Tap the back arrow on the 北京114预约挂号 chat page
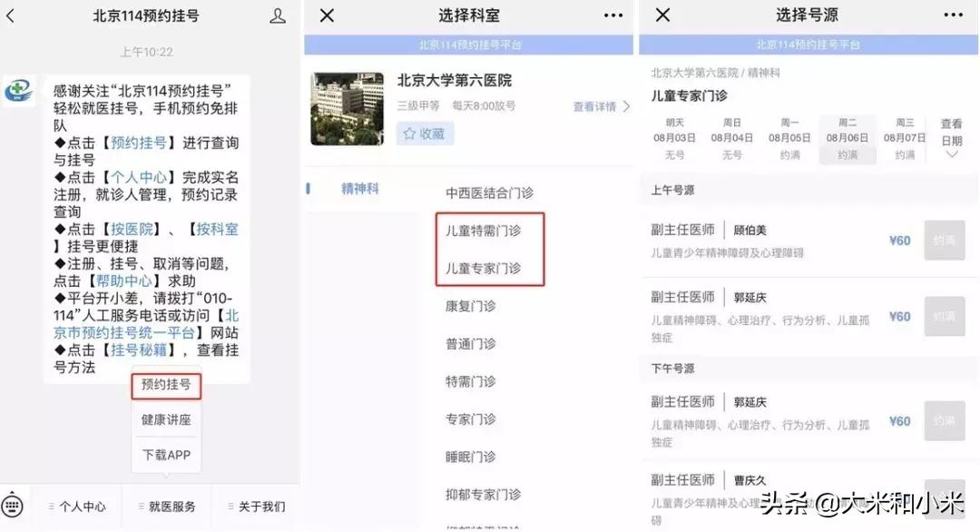This screenshot has height=532, width=980. [13, 15]
